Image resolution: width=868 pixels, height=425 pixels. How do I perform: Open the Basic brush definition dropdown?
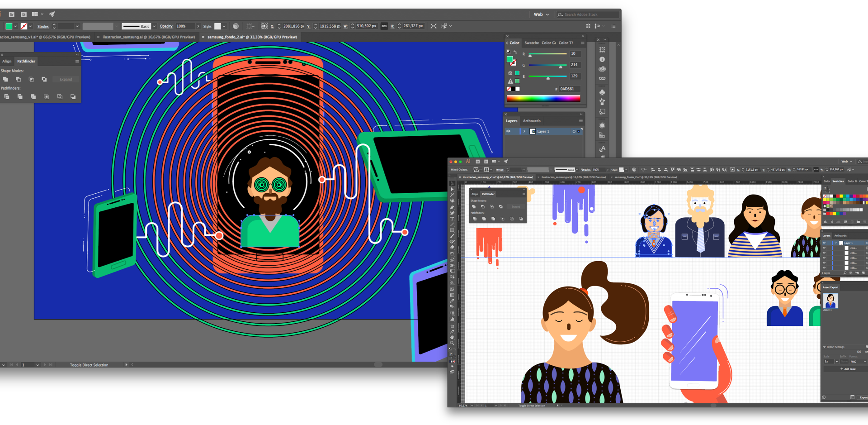(x=154, y=26)
